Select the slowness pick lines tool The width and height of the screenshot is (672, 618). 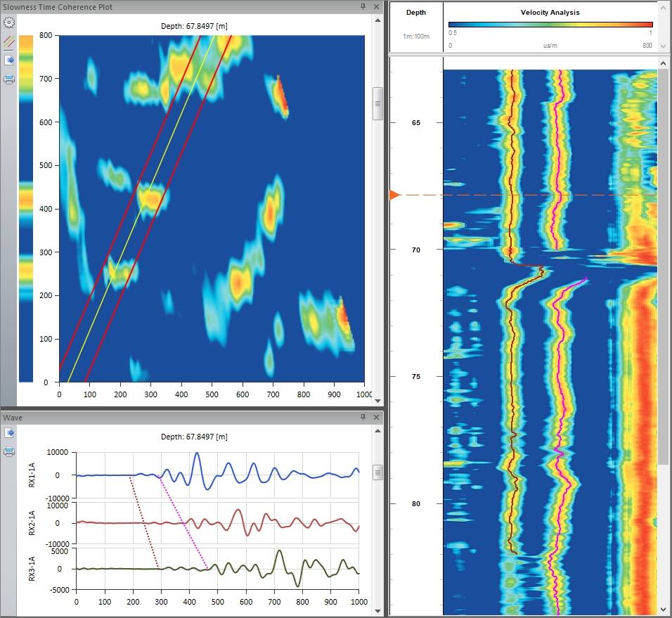pos(9,42)
